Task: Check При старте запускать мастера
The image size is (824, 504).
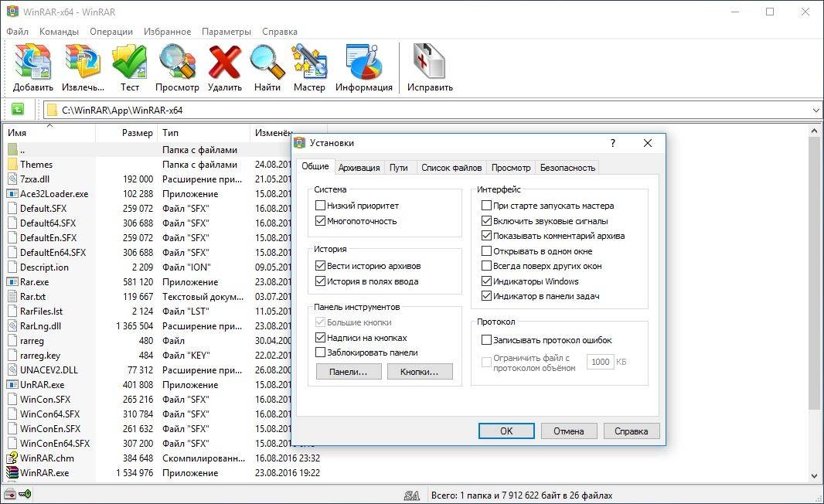Action: click(487, 206)
